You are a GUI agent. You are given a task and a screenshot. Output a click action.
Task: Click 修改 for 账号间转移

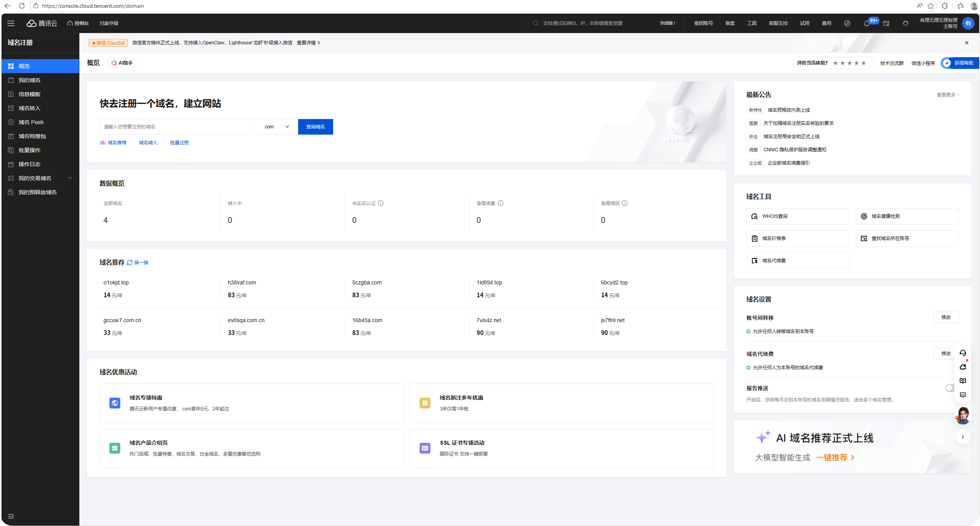[945, 317]
